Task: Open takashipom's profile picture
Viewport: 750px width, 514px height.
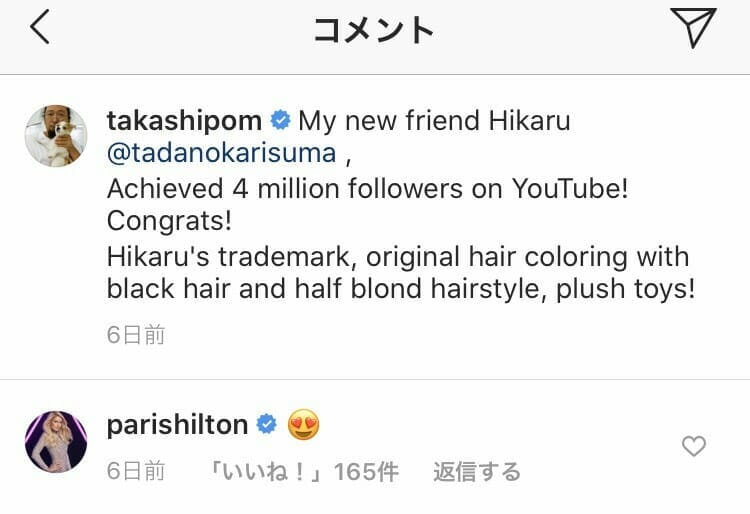Action: (x=56, y=136)
